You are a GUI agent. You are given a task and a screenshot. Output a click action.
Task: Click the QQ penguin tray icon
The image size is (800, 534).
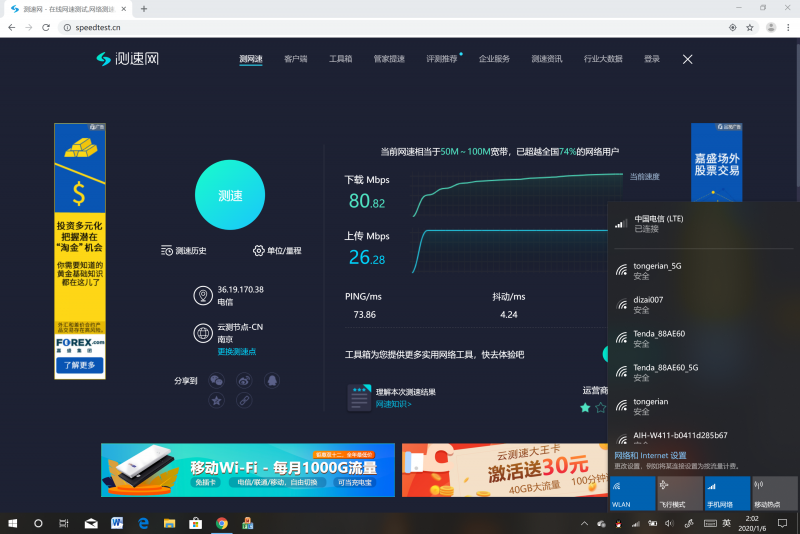click(x=618, y=523)
